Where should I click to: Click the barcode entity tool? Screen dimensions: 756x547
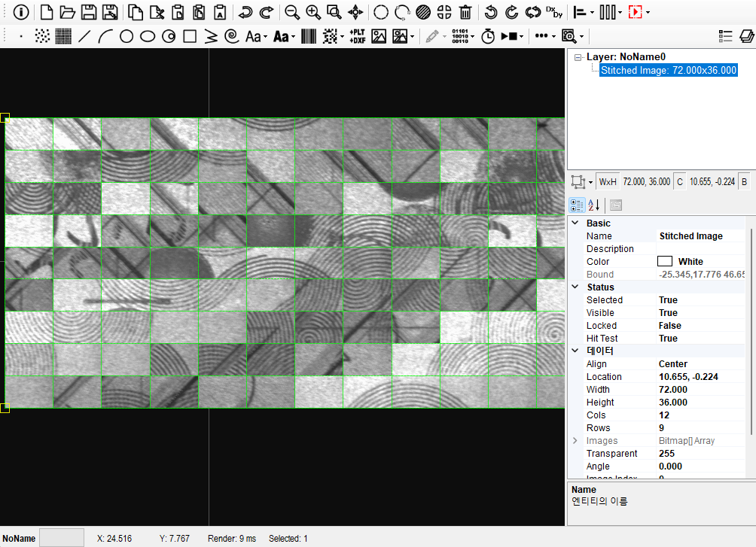click(x=309, y=36)
